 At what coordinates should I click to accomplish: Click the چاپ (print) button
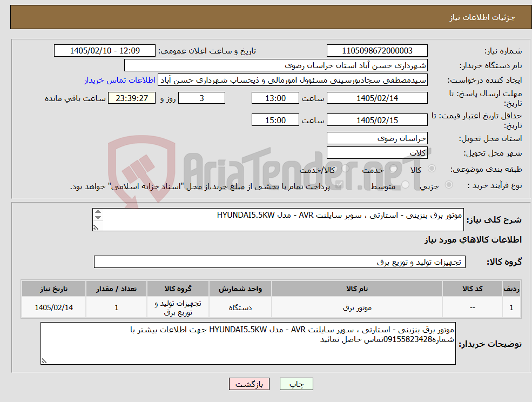(296, 384)
